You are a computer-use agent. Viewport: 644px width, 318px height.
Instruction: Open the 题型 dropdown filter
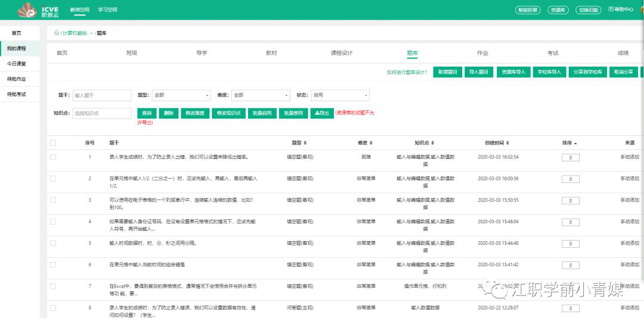[x=181, y=95]
